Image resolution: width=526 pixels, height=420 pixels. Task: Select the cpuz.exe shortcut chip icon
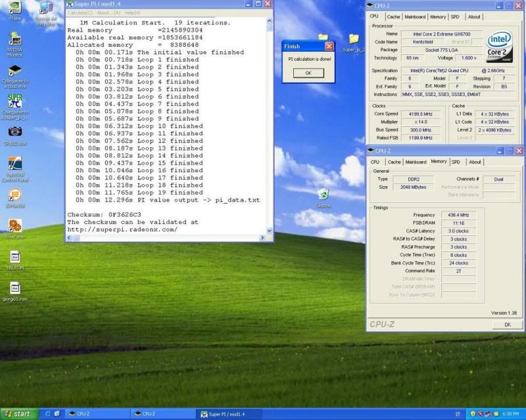coord(14,70)
